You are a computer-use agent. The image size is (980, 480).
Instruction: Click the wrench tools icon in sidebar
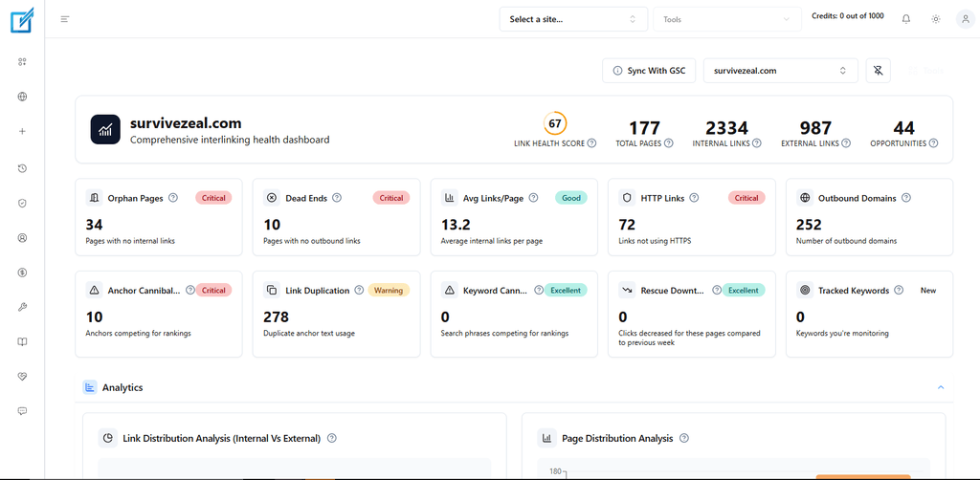[23, 307]
